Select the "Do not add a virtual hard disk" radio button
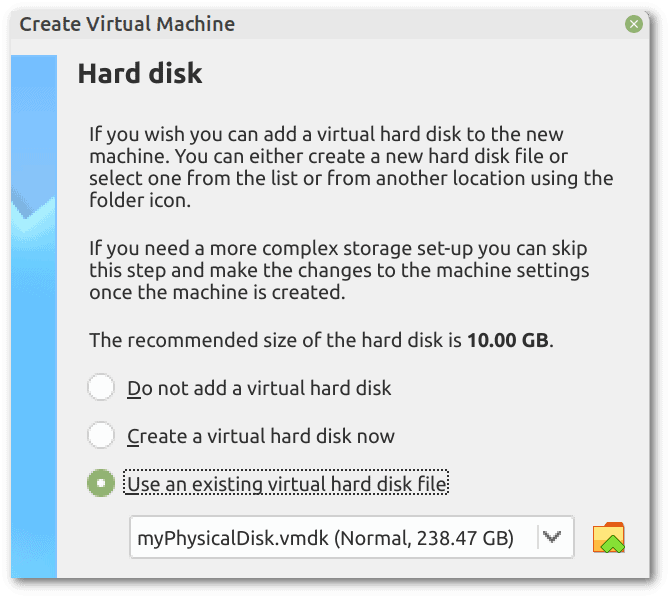 coord(101,387)
